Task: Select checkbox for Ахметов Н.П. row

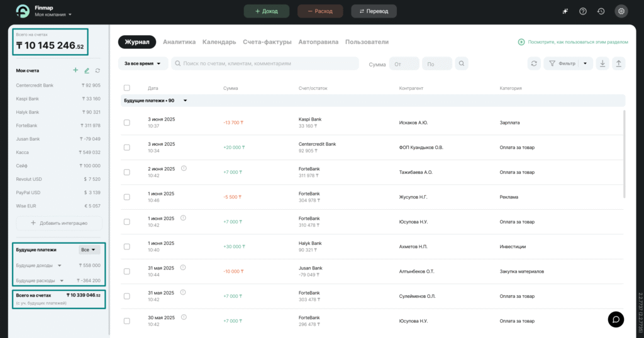Action: [x=127, y=246]
